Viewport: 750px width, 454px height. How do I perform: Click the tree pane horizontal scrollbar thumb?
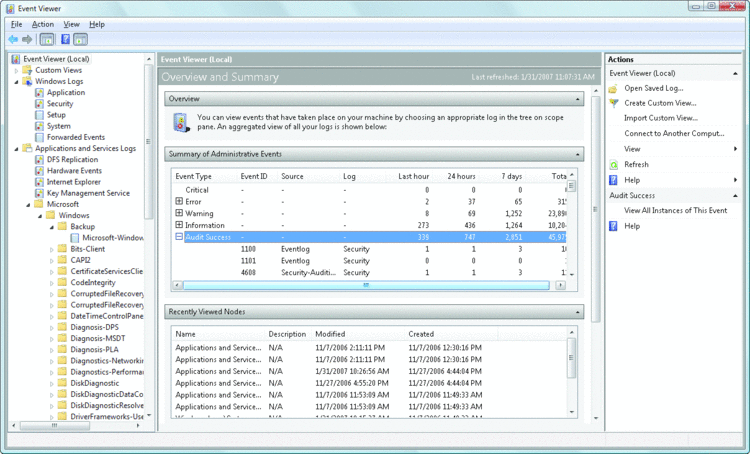(x=55, y=425)
